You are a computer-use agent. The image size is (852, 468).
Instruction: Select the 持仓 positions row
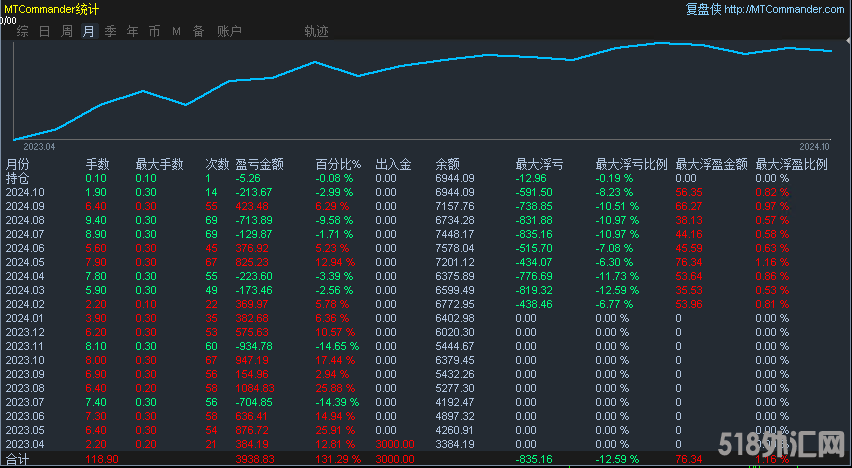coord(18,178)
